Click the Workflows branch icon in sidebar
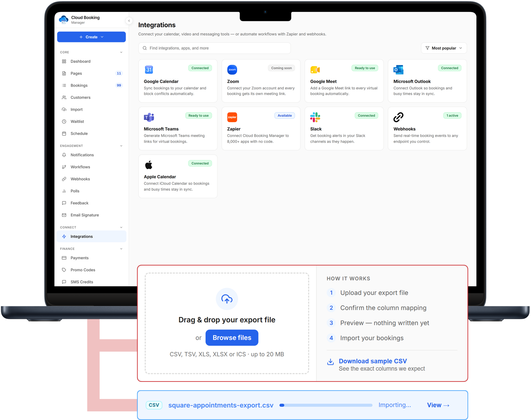The height and width of the screenshot is (420, 531). click(x=64, y=167)
